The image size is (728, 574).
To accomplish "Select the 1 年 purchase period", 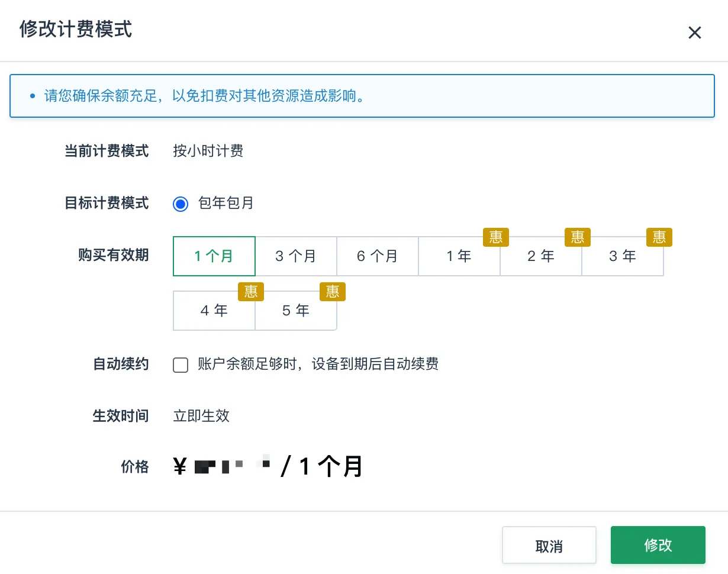I will point(459,256).
